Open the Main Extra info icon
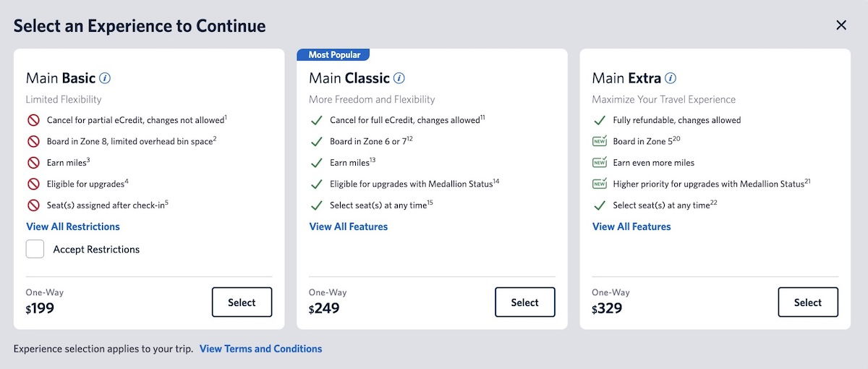This screenshot has width=868, height=369. pyautogui.click(x=671, y=78)
